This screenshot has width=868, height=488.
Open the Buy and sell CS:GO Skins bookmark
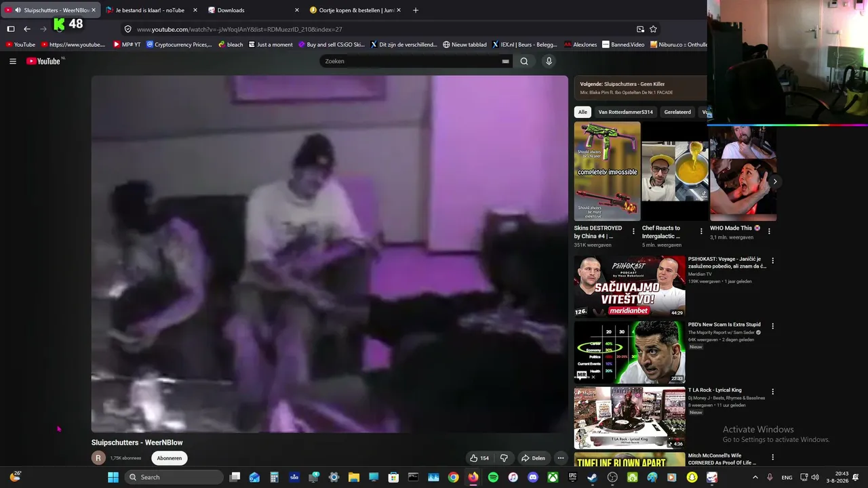pos(332,45)
